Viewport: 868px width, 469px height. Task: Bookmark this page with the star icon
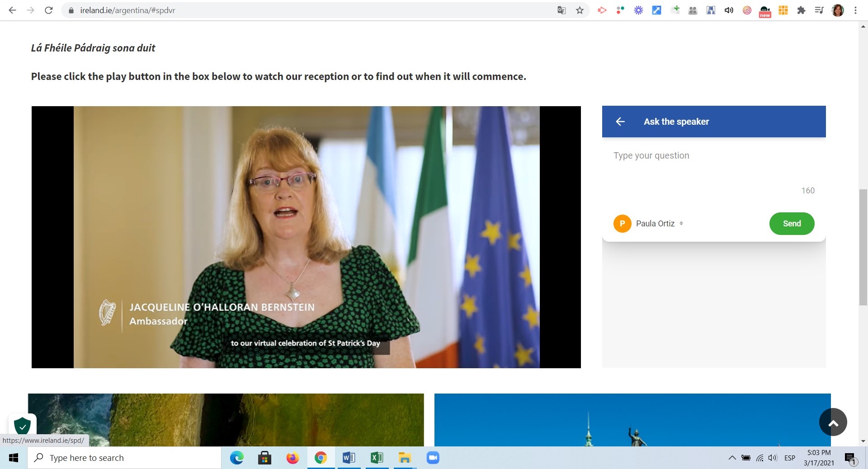click(x=580, y=10)
